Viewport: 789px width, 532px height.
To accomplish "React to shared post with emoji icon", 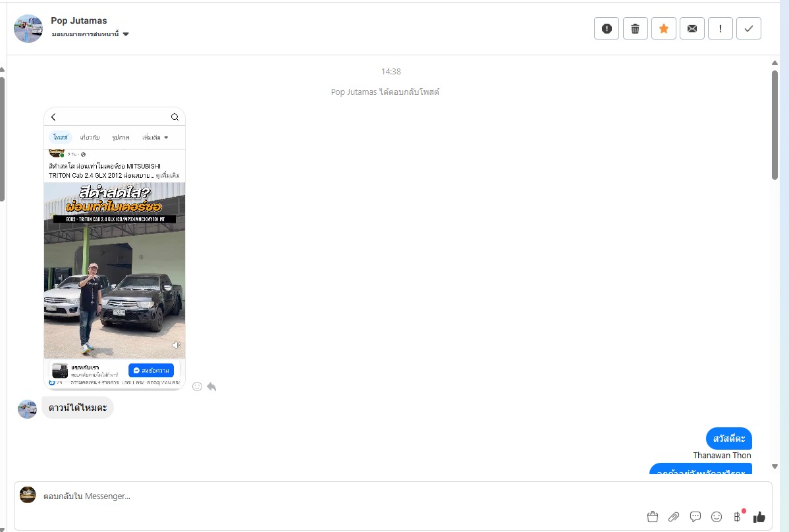I will pyautogui.click(x=198, y=386).
